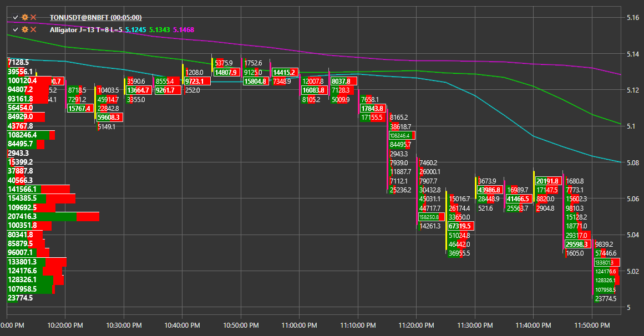Select the green Teeth value 5.1343
644x336 pixels.
point(159,29)
